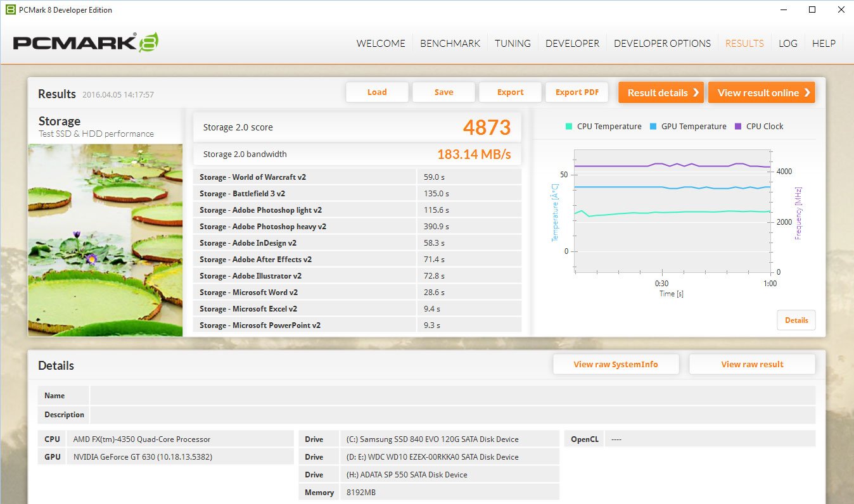This screenshot has width=854, height=504.
Task: Open the HELP menu
Action: (824, 43)
